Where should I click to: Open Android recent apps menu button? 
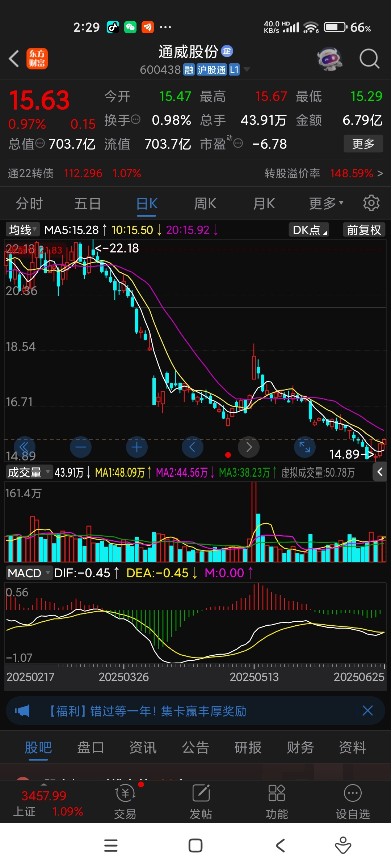[111, 846]
